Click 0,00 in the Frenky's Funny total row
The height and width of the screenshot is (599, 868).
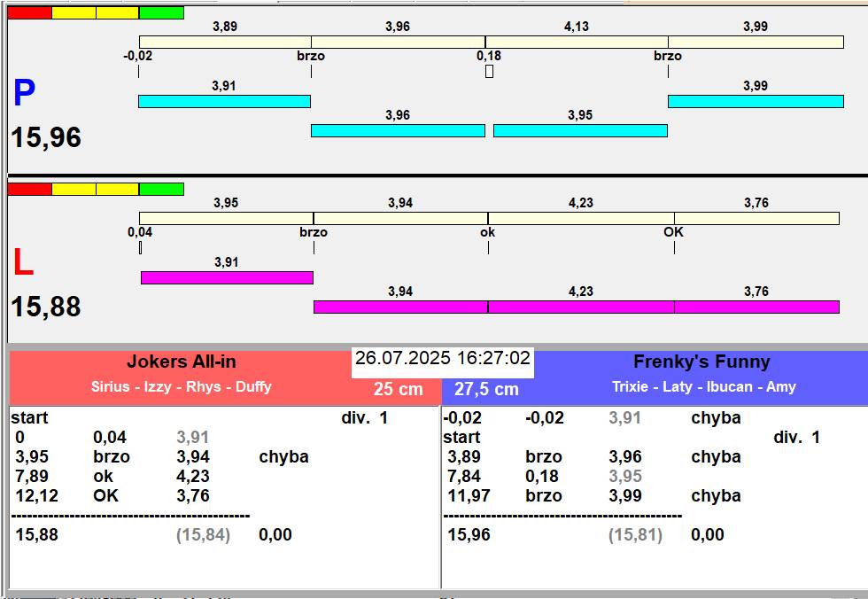708,535
